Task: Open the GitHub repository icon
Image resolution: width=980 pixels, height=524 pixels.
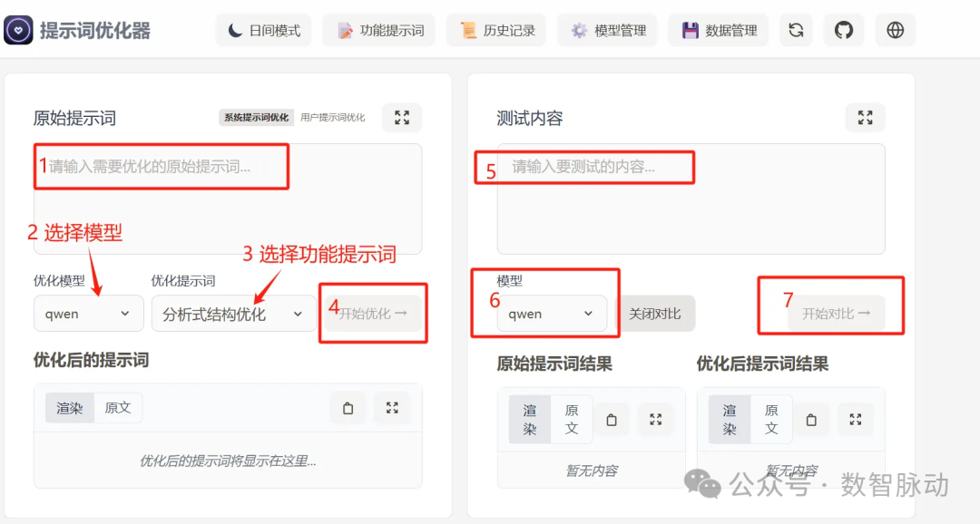Action: click(x=844, y=31)
